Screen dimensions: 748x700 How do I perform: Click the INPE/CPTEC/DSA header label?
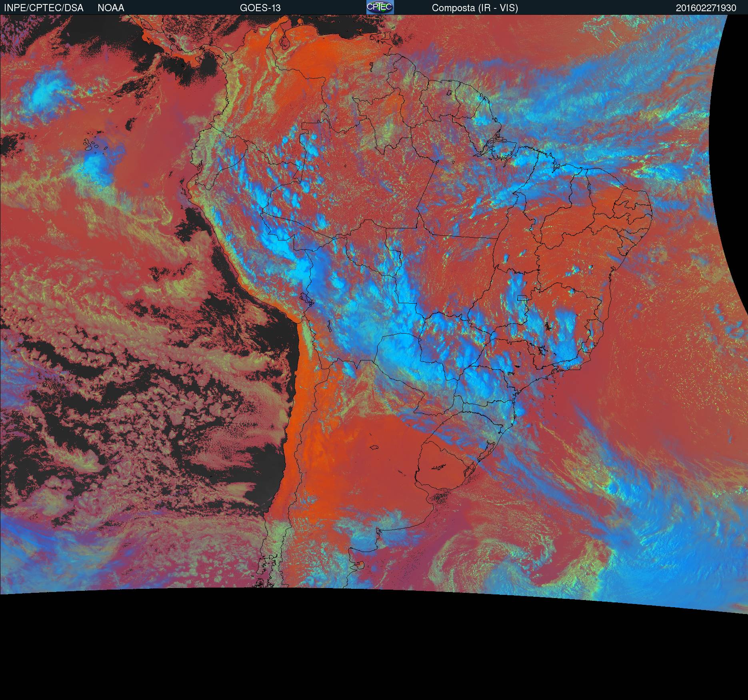(44, 8)
